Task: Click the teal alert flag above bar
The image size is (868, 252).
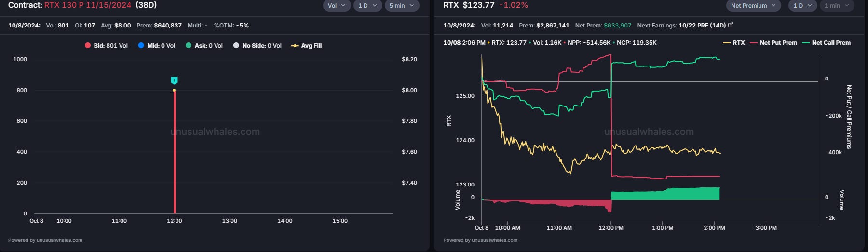Action: 174,80
